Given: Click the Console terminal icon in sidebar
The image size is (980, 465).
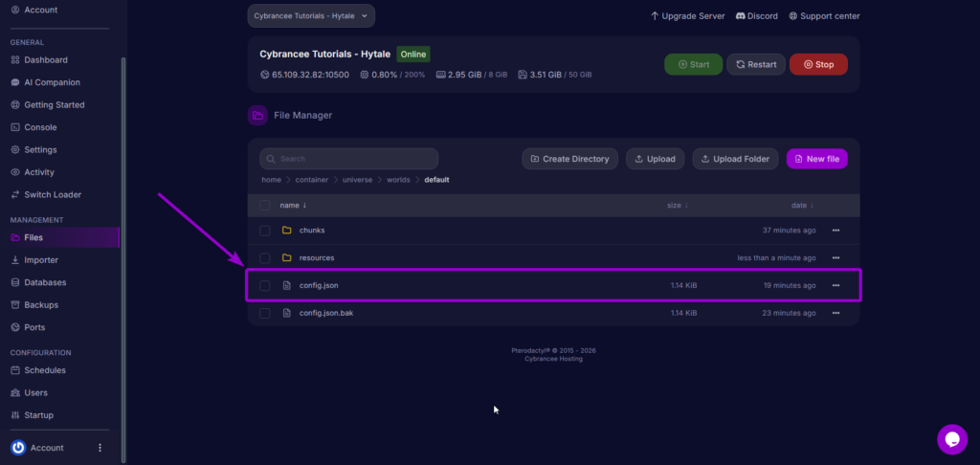Looking at the screenshot, I should (15, 127).
